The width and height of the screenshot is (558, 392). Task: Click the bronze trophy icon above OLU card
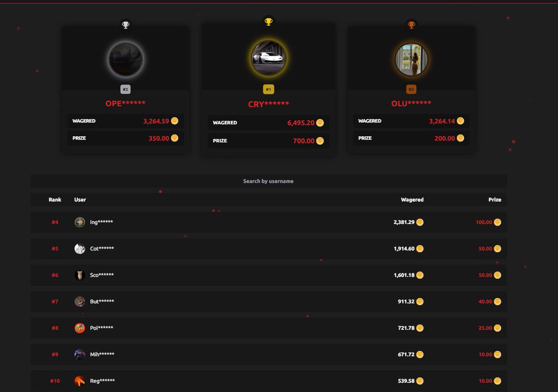[411, 25]
